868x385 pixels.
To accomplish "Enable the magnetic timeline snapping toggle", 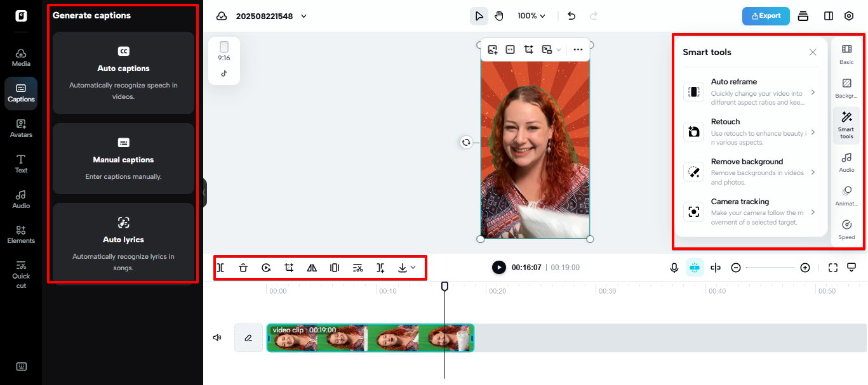I will pyautogui.click(x=694, y=267).
